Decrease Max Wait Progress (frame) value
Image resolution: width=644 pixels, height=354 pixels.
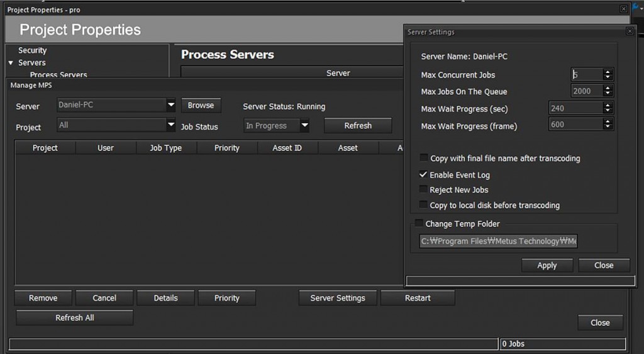(608, 127)
